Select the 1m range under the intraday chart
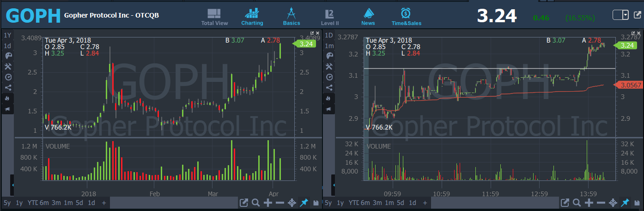Screen dimensions: 644x211 coord(389,203)
